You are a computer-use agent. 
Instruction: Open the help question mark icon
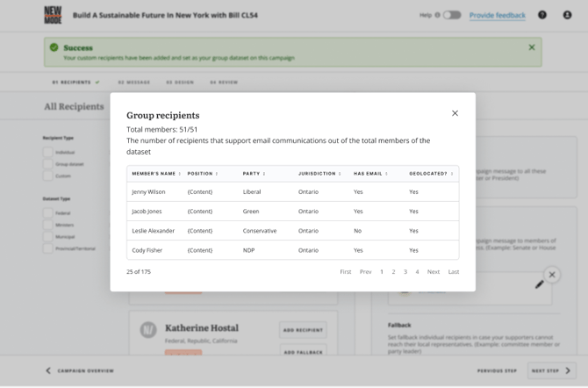pos(542,15)
